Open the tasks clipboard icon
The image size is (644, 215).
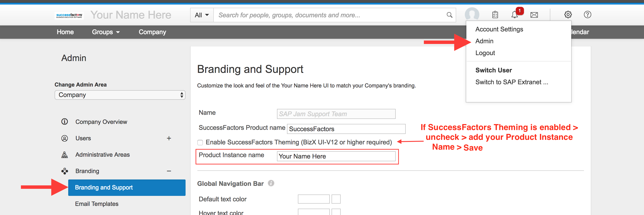[495, 15]
